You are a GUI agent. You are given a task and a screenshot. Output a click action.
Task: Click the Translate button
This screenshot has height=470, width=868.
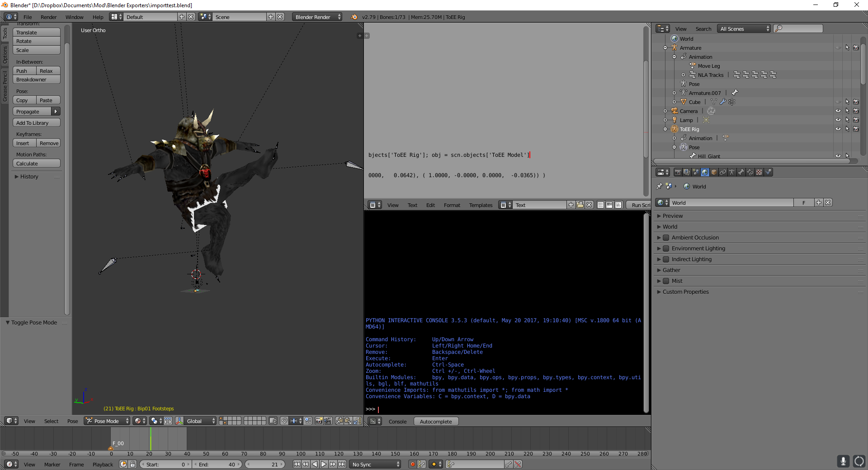(x=37, y=33)
